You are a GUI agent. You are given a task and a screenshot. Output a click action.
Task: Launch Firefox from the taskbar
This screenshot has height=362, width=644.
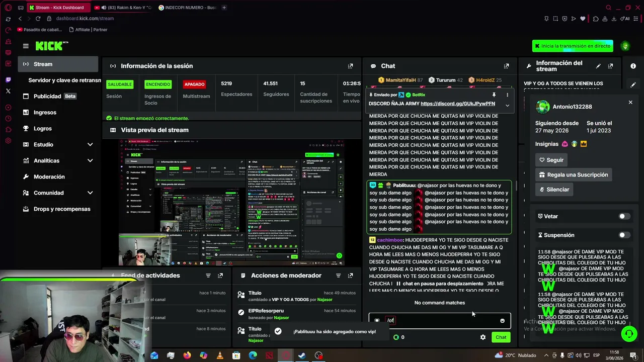pyautogui.click(x=187, y=355)
